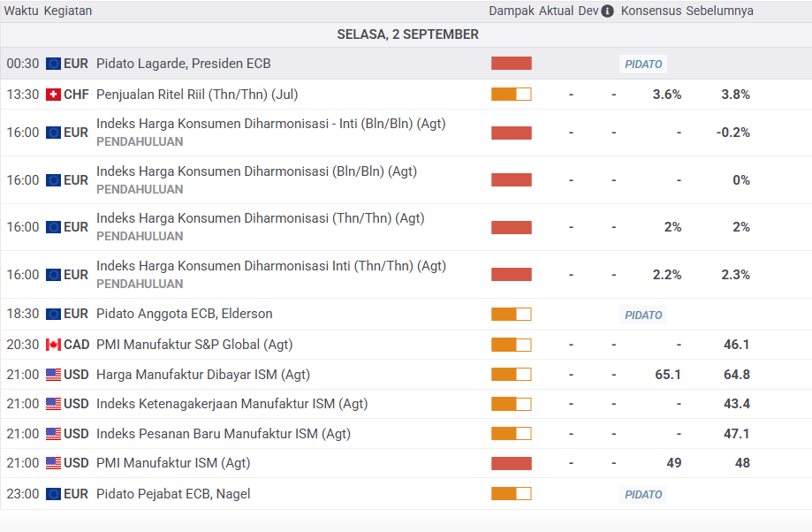This screenshot has height=532, width=812.
Task: Click EU flag on Pidato Anggota ECB Elderson row
Action: [53, 314]
